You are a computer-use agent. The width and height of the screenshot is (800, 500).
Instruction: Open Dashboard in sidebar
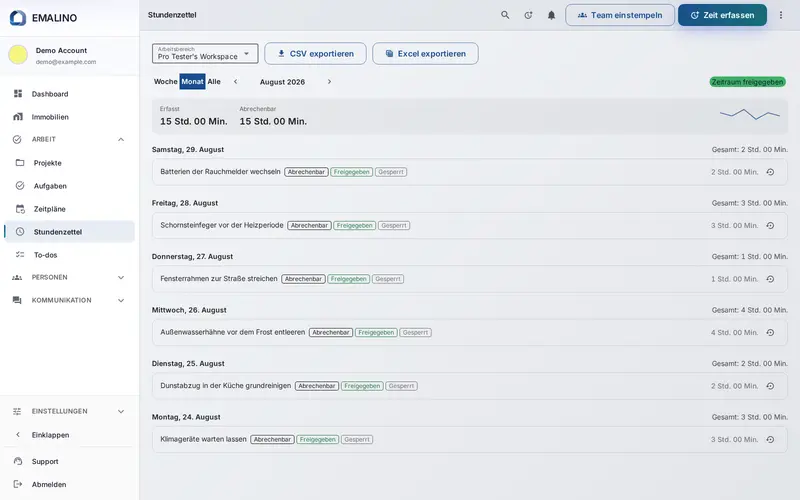coord(69,94)
